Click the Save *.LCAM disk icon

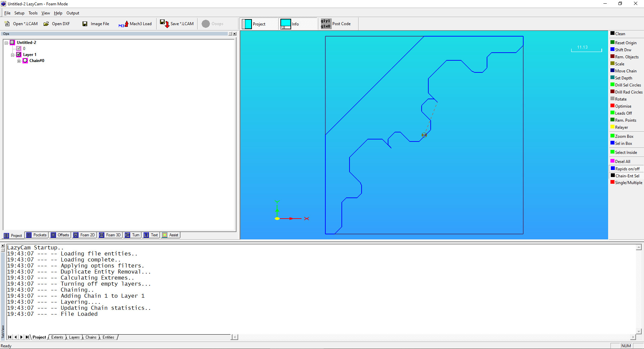(164, 24)
